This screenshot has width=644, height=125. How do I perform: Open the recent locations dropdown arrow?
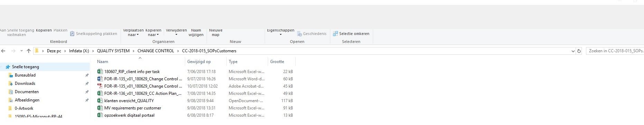pos(21,51)
